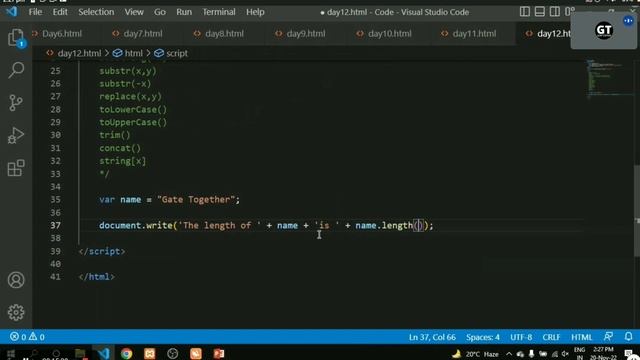Open XAMPP icon in the taskbar
Image resolution: width=640 pixels, height=360 pixels.
(149, 353)
